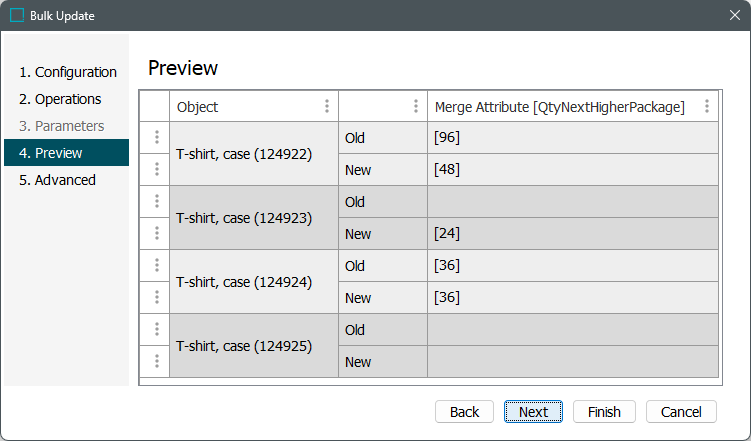The height and width of the screenshot is (441, 751).
Task: Open the Advanced step
Action: point(57,180)
